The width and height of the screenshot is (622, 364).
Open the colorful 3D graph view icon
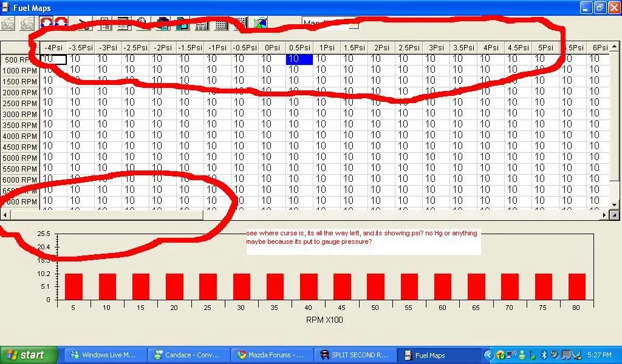(x=261, y=24)
